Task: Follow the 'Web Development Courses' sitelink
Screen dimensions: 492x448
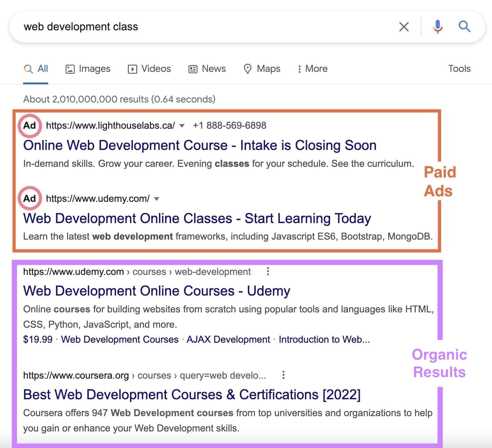Action: pos(120,339)
